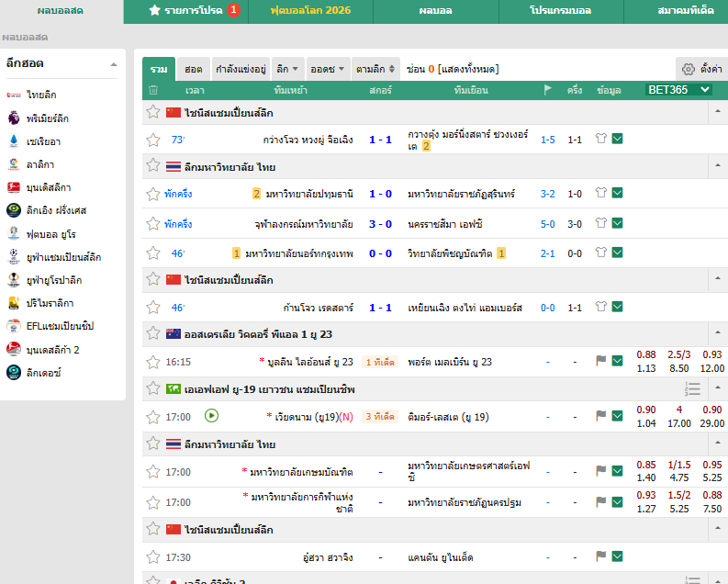Open the jersey lineup icon for กว่างโจว match
Viewport: 728px width, 584px height.
600,139
